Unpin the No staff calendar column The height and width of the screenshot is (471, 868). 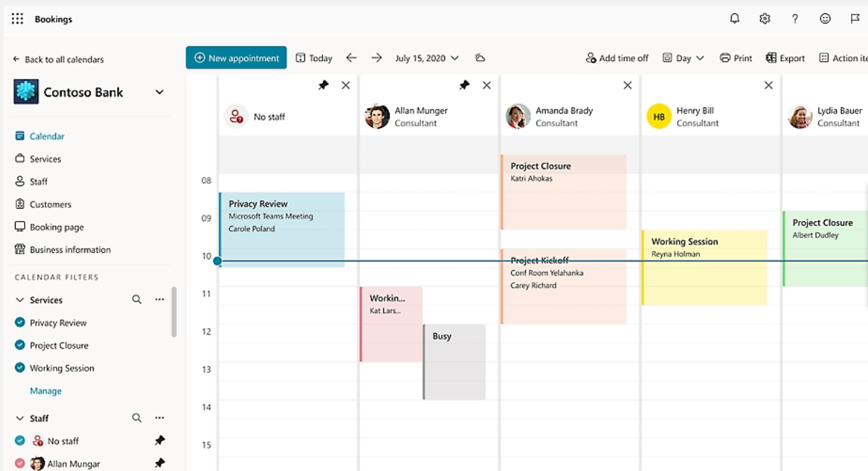pos(324,85)
